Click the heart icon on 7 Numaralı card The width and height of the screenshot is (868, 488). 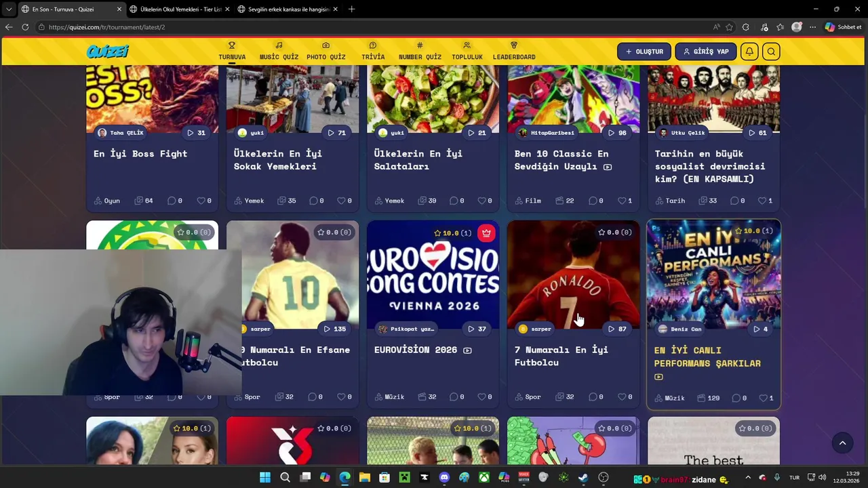622,397
